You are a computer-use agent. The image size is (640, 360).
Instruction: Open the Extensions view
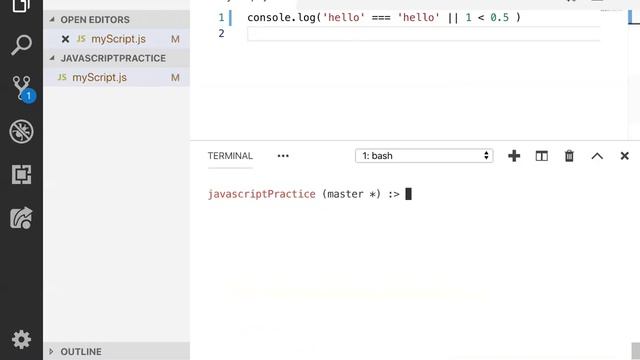click(x=21, y=175)
